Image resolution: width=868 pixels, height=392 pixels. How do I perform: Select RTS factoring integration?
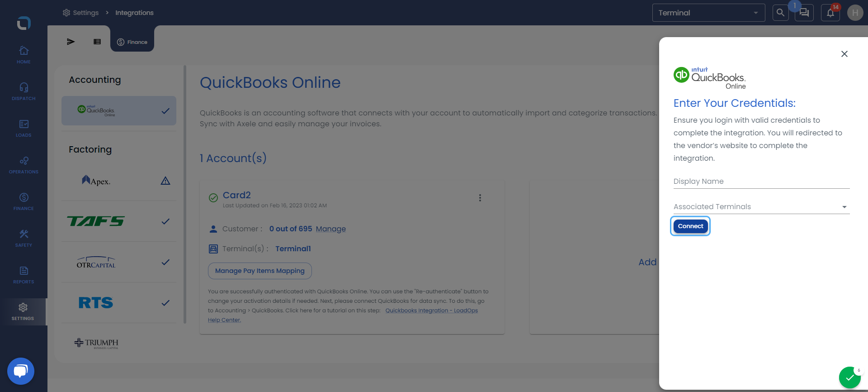click(x=119, y=303)
